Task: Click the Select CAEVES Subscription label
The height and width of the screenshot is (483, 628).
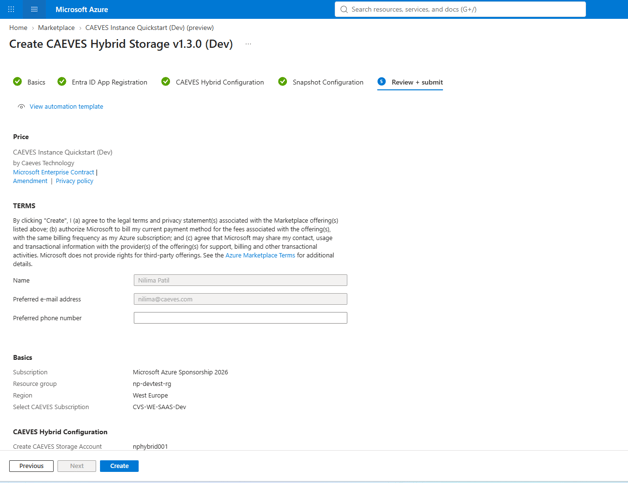Action: [51, 407]
